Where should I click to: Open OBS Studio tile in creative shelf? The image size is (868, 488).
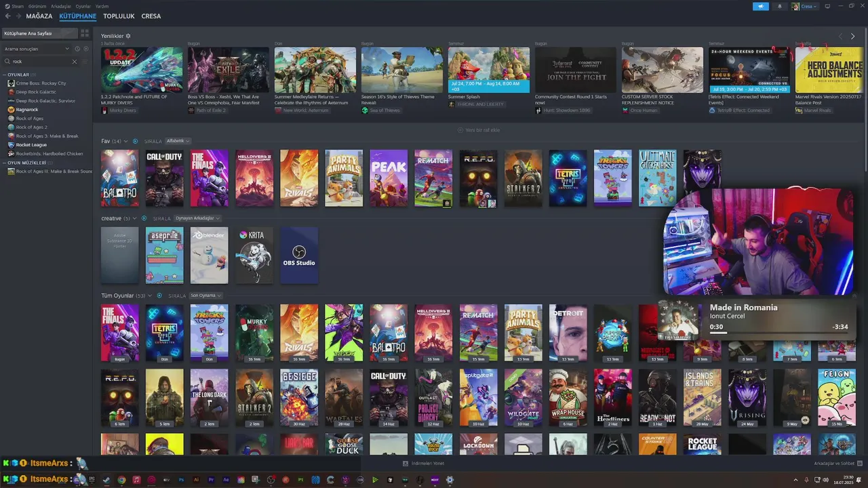tap(299, 256)
